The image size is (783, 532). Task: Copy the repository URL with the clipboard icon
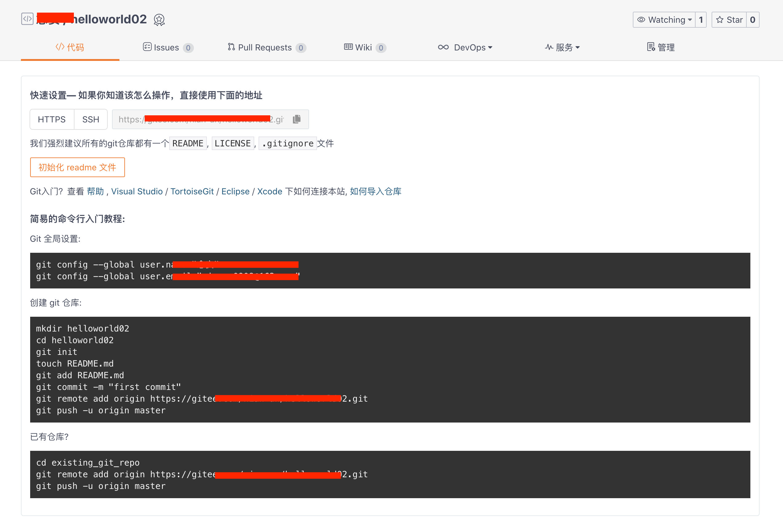point(297,119)
